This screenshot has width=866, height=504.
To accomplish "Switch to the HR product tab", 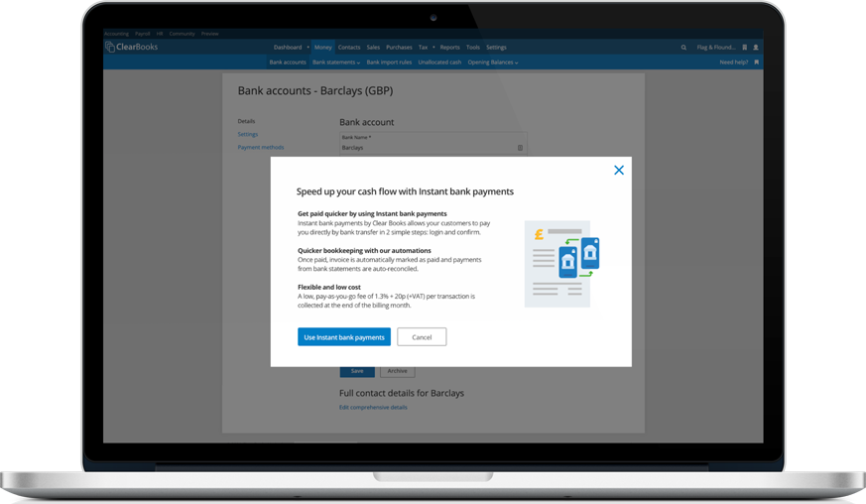I will tap(160, 34).
